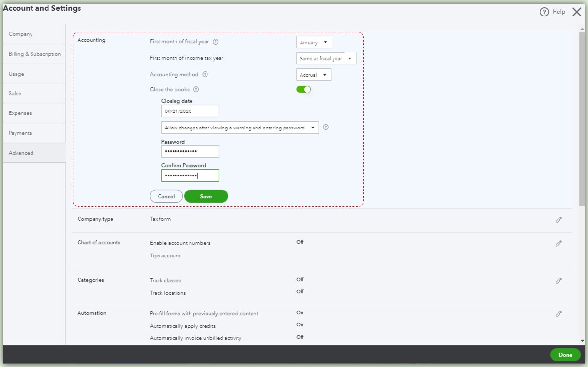Edit Chart of accounts with pencil icon
The width and height of the screenshot is (588, 367).
[558, 244]
